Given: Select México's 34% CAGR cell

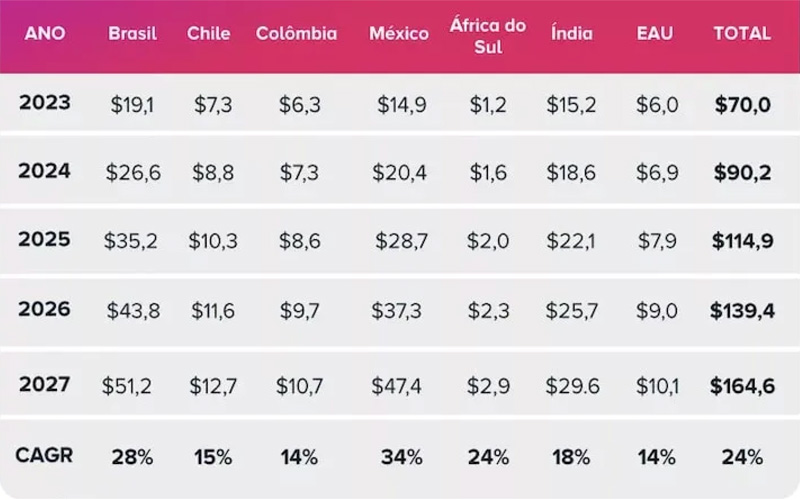Looking at the screenshot, I should pos(399,457).
